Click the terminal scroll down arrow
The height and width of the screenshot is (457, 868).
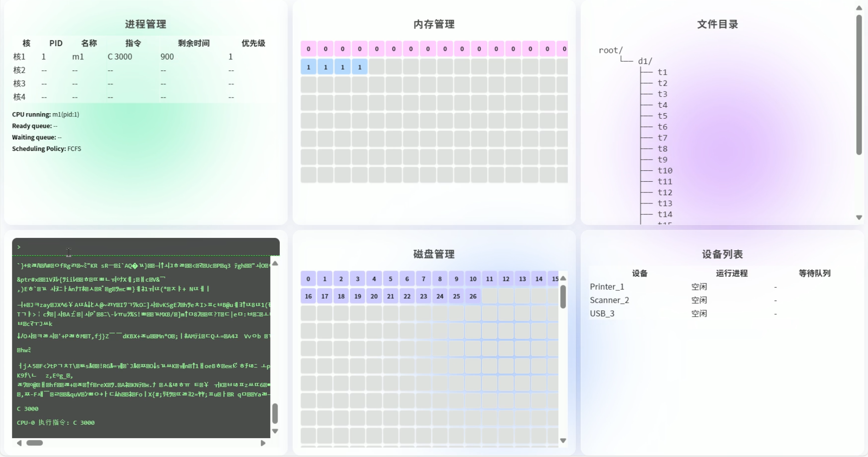tap(275, 431)
